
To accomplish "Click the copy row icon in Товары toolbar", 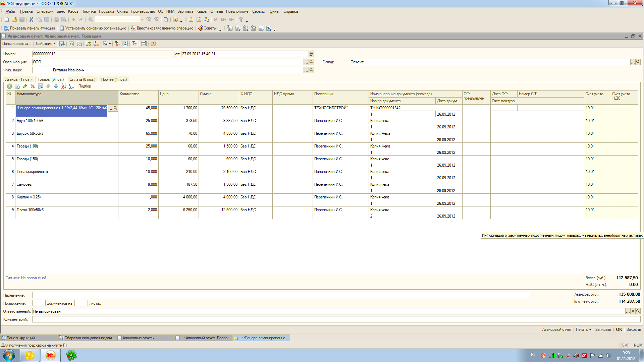I will [x=17, y=86].
